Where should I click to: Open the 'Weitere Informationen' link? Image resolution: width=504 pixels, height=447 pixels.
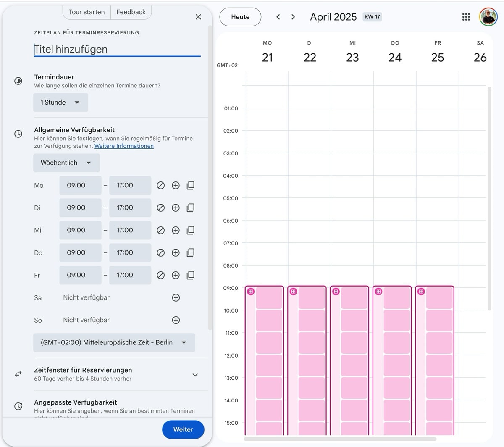(x=124, y=146)
